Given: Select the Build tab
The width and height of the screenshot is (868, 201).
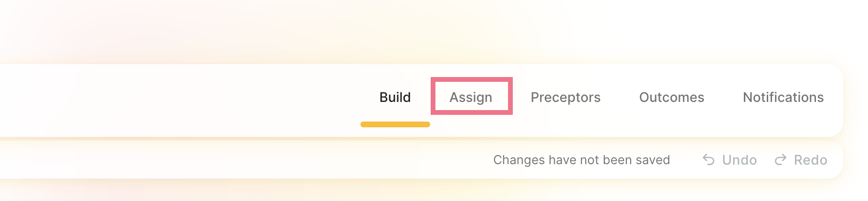Looking at the screenshot, I should [x=395, y=97].
